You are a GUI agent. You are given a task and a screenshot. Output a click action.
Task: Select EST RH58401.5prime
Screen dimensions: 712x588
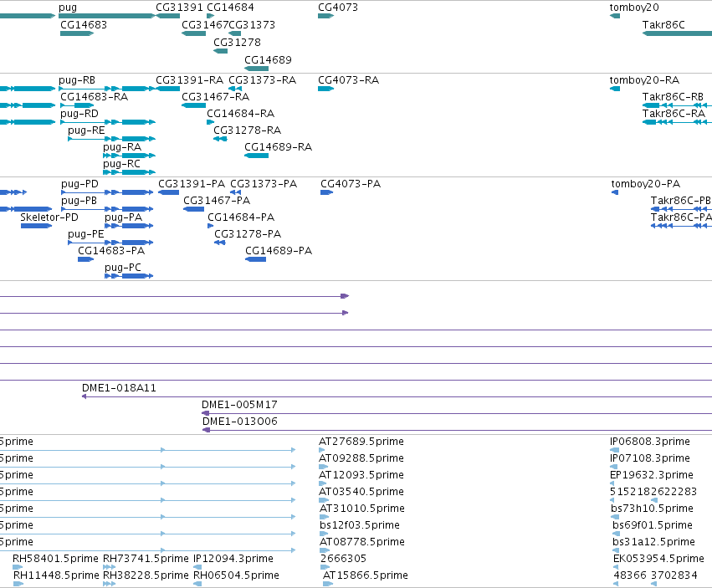tap(55, 559)
